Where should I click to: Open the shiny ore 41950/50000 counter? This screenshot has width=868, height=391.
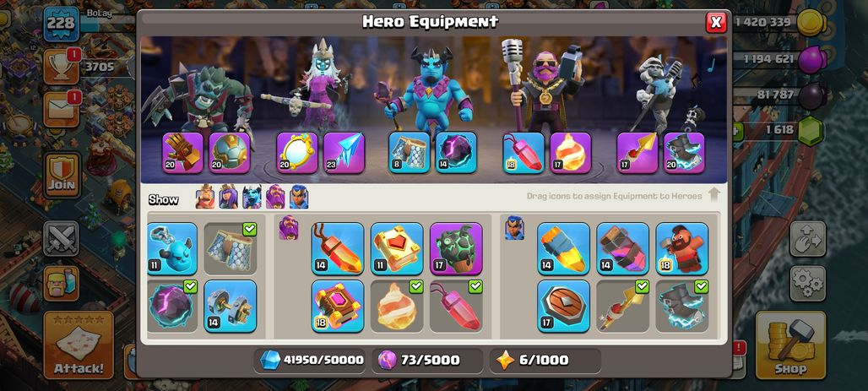tap(312, 360)
